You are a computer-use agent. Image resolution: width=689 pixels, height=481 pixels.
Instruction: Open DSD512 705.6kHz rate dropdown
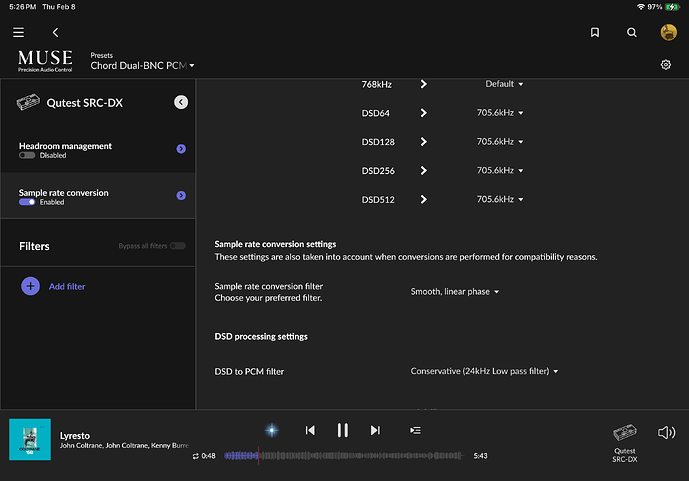pos(500,199)
